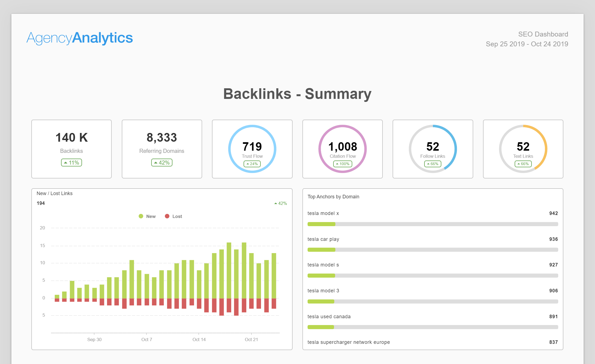Select the Citation Flow circular gauge
The width and height of the screenshot is (595, 364).
[342, 149]
